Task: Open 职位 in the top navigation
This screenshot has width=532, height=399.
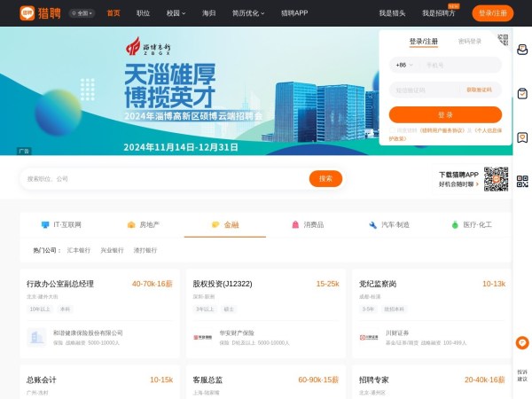Action: (143, 13)
